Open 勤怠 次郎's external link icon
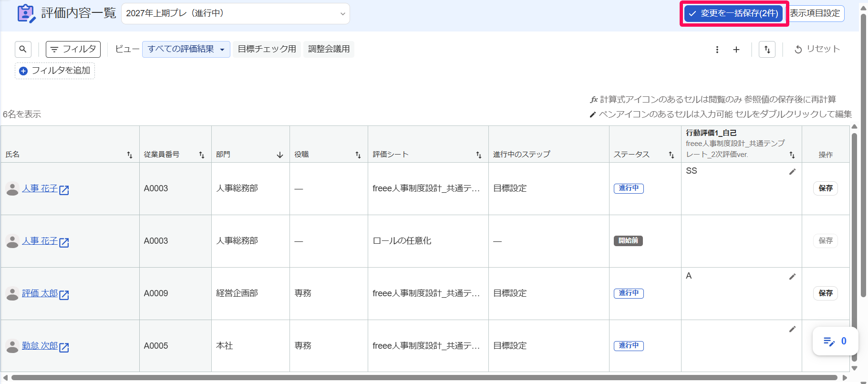Image resolution: width=868 pixels, height=384 pixels. (64, 347)
